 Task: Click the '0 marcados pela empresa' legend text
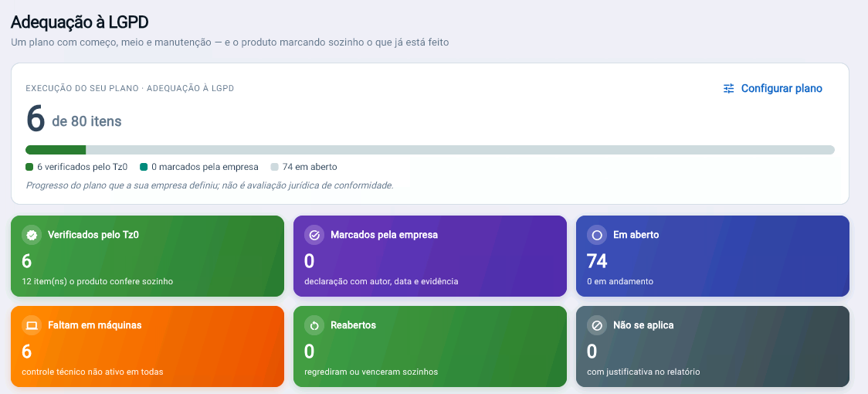tap(205, 167)
